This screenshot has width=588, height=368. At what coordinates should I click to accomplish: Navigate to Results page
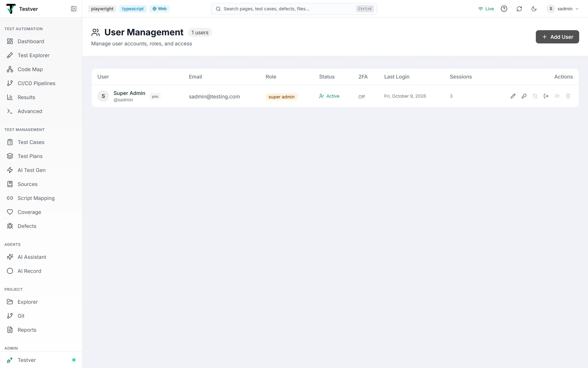(41, 97)
